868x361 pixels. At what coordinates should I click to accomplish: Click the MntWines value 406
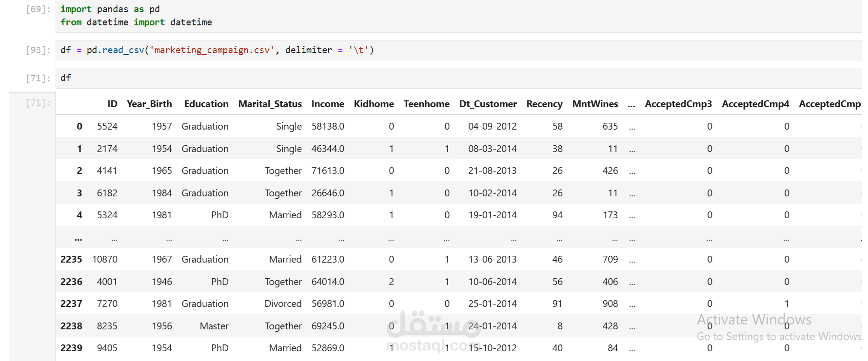(x=610, y=282)
